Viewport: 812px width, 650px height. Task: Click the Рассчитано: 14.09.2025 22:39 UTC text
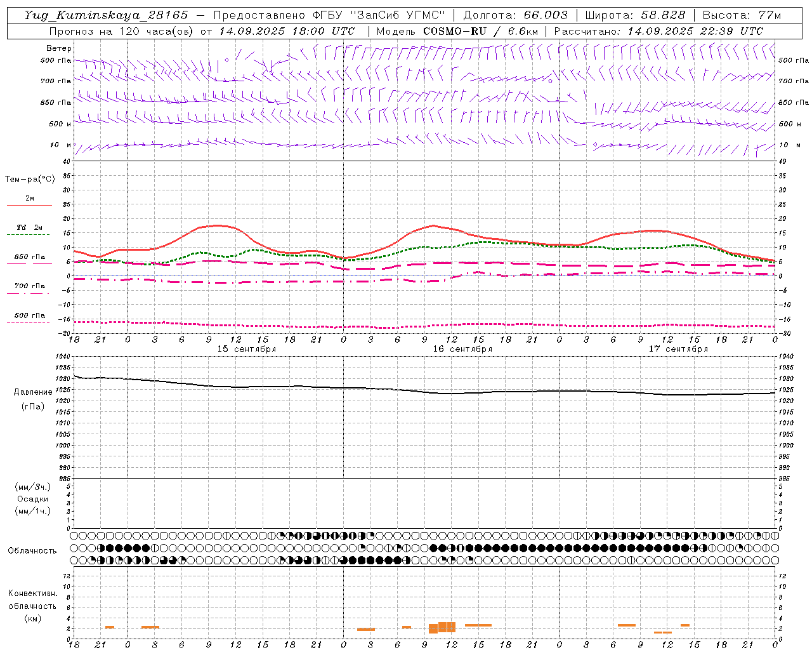click(x=658, y=31)
